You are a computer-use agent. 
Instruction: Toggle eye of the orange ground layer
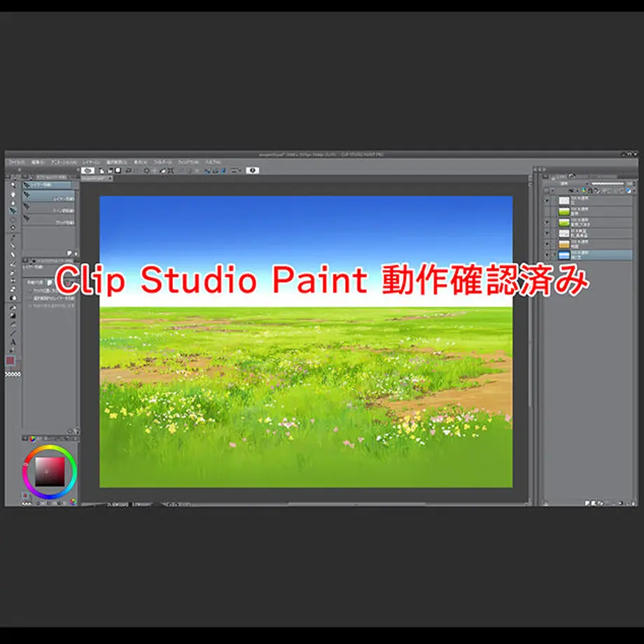tap(547, 244)
